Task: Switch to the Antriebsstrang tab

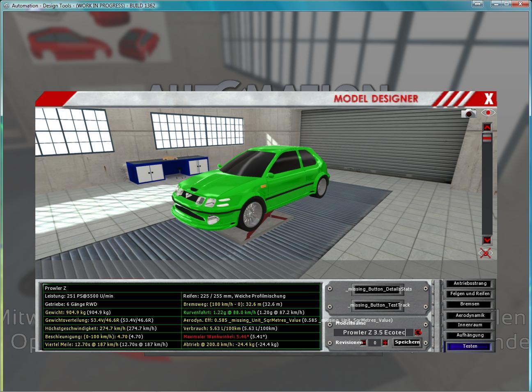Action: 470,284
